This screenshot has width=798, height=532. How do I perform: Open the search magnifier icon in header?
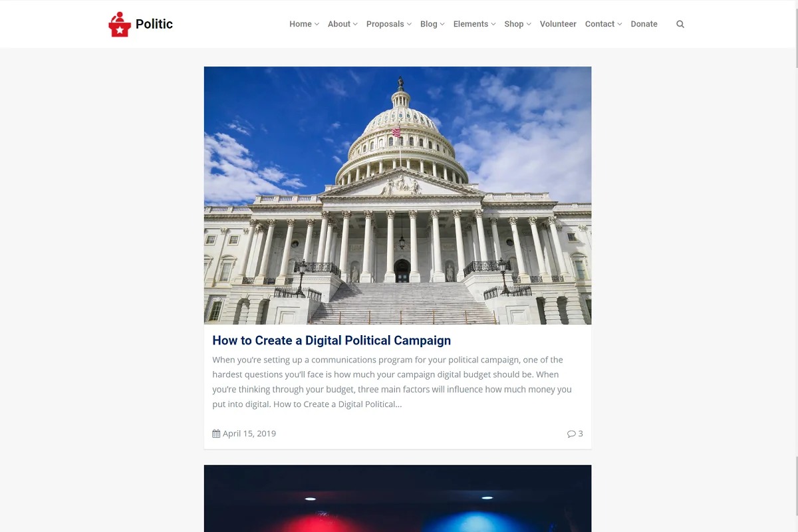[x=680, y=24]
